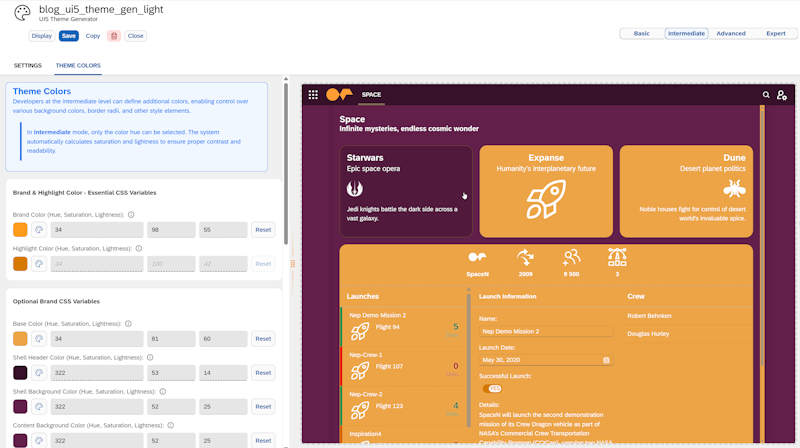Viewport: 800px width, 448px height.
Task: Show info icon beside Highlight Color label
Action: pyautogui.click(x=139, y=248)
